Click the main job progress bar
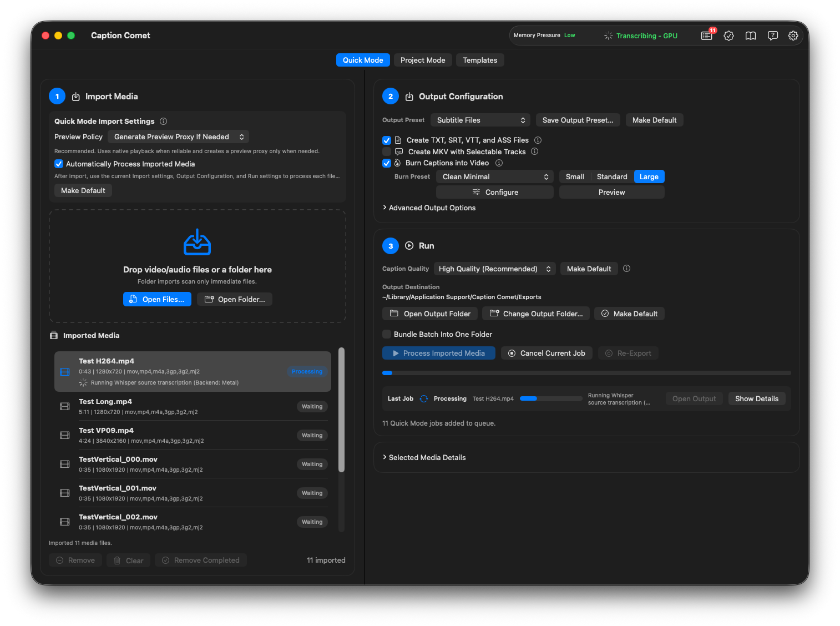The image size is (840, 626). (586, 373)
